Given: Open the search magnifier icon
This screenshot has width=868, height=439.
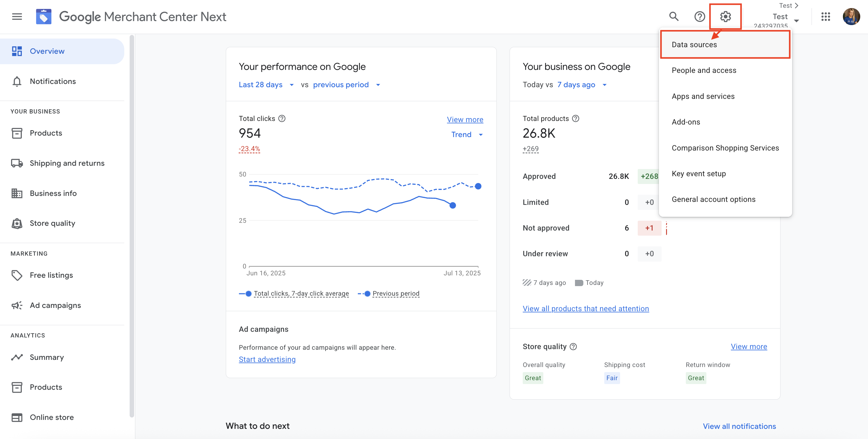Looking at the screenshot, I should 674,16.
